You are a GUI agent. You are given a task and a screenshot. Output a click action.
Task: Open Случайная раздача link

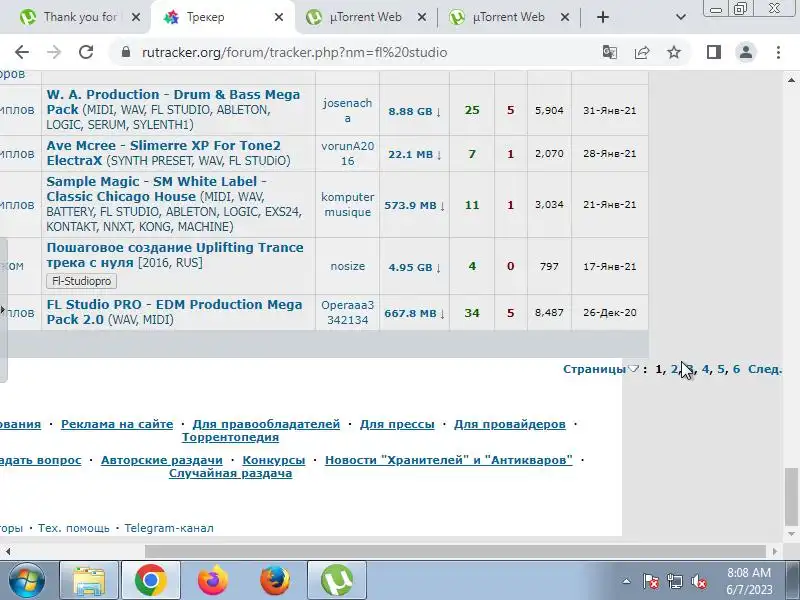(x=231, y=473)
